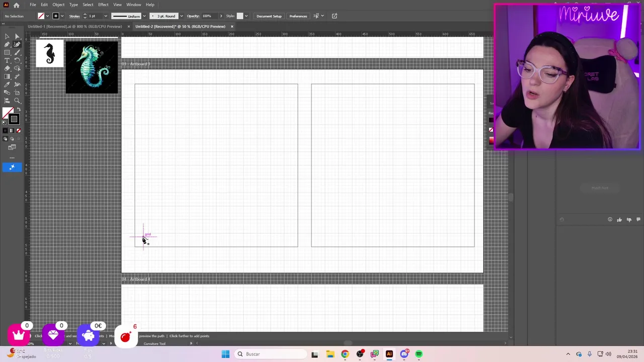
Task: Select the Eyedropper tool
Action: click(7, 84)
